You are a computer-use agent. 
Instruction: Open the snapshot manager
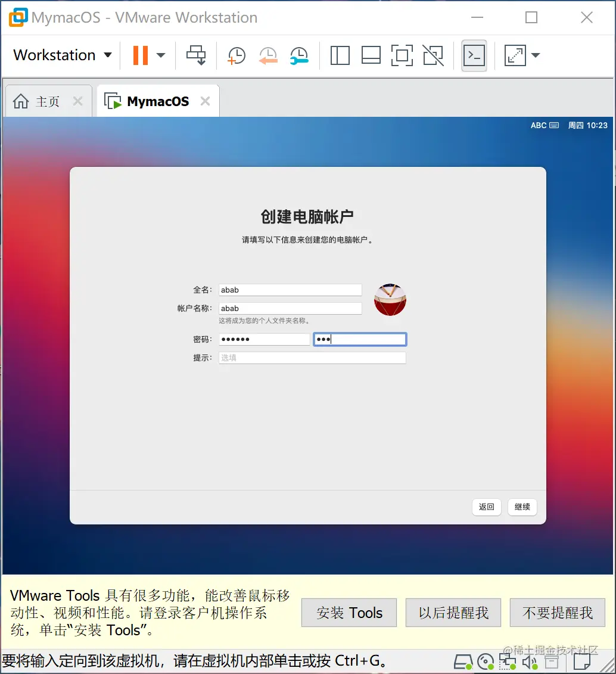click(x=299, y=55)
